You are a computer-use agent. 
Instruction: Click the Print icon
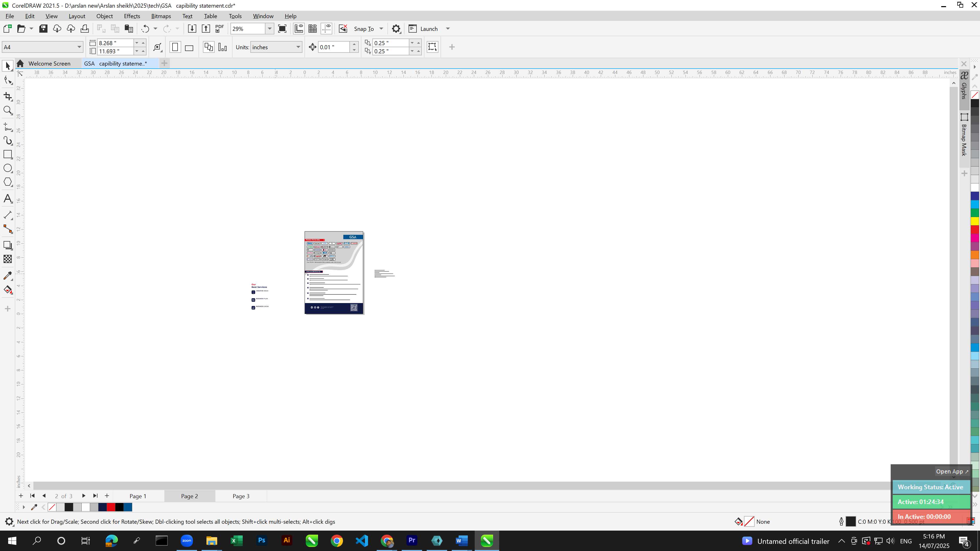click(x=85, y=29)
